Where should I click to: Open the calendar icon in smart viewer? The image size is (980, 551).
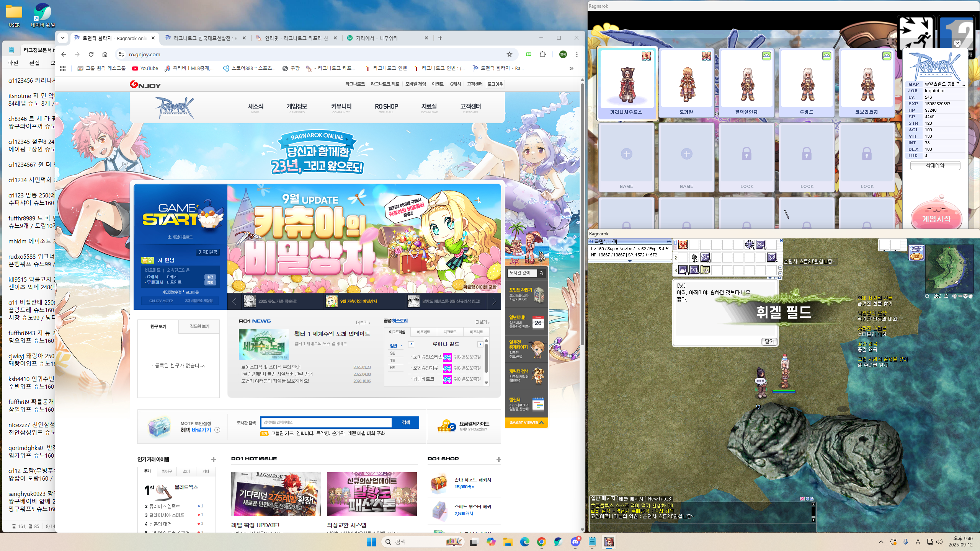point(538,404)
